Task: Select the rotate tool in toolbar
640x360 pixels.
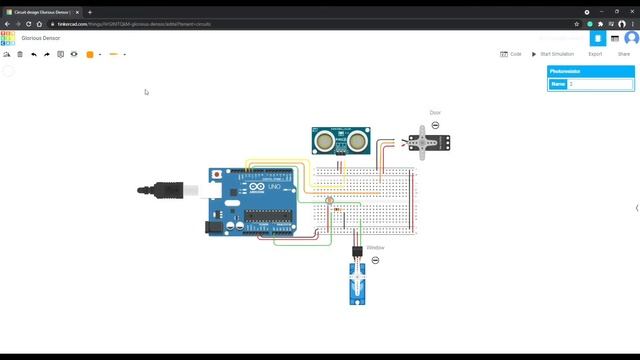Action: point(7,54)
